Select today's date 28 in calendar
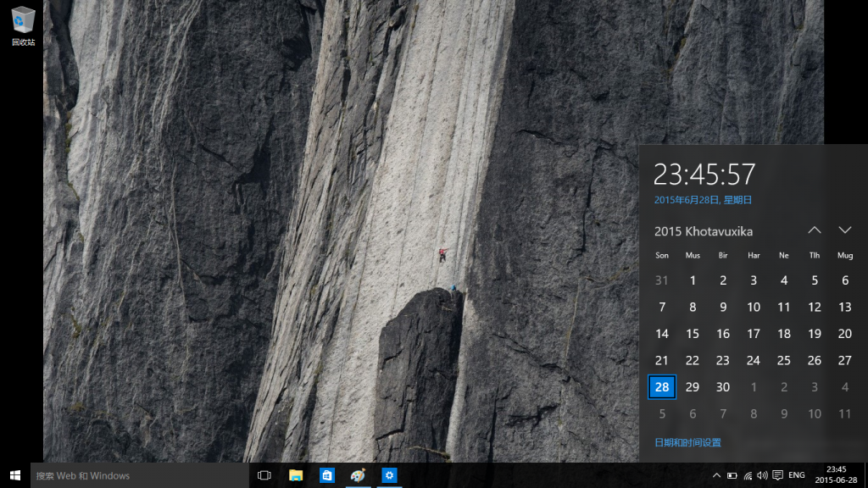The image size is (868, 488). (x=662, y=386)
